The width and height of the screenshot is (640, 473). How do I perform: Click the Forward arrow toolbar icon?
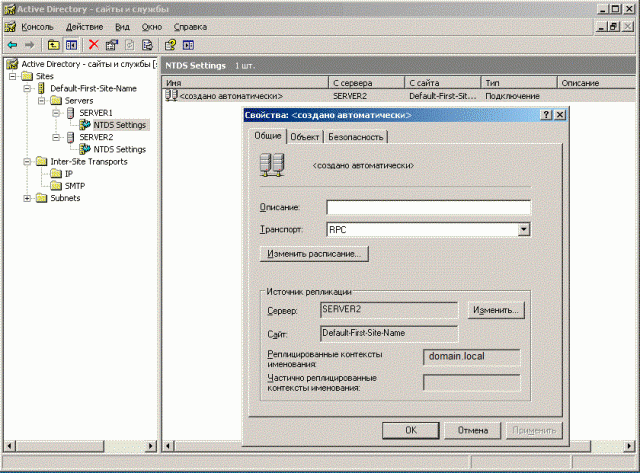pyautogui.click(x=29, y=45)
